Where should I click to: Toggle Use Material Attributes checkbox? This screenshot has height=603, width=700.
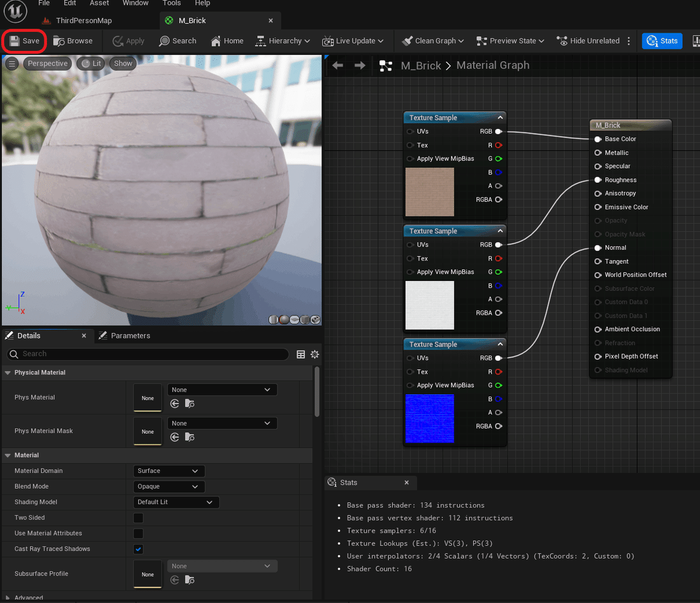click(x=138, y=534)
